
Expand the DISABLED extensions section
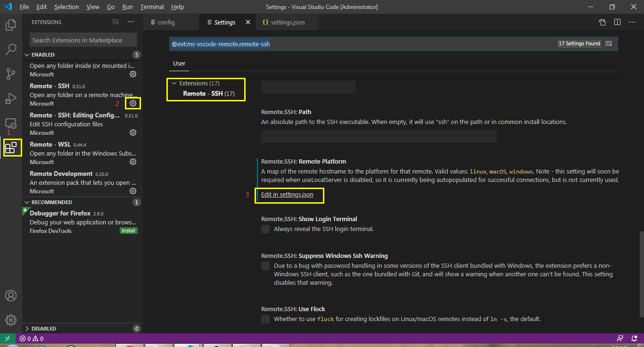tap(27, 328)
